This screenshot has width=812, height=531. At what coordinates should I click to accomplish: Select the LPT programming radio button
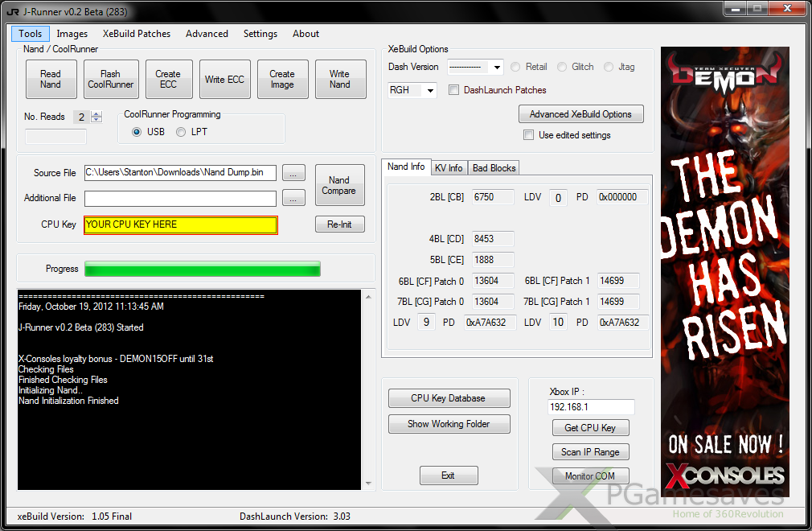(x=181, y=132)
